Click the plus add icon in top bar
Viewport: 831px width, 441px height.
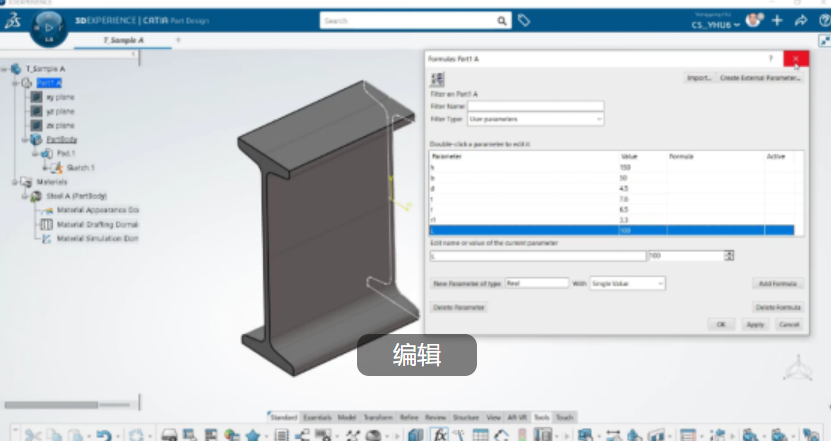click(x=777, y=21)
